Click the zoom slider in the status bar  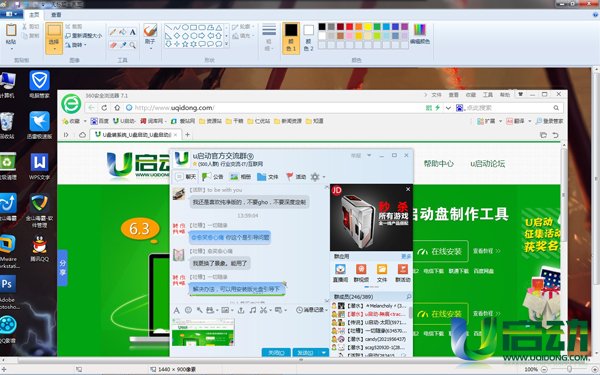570,369
